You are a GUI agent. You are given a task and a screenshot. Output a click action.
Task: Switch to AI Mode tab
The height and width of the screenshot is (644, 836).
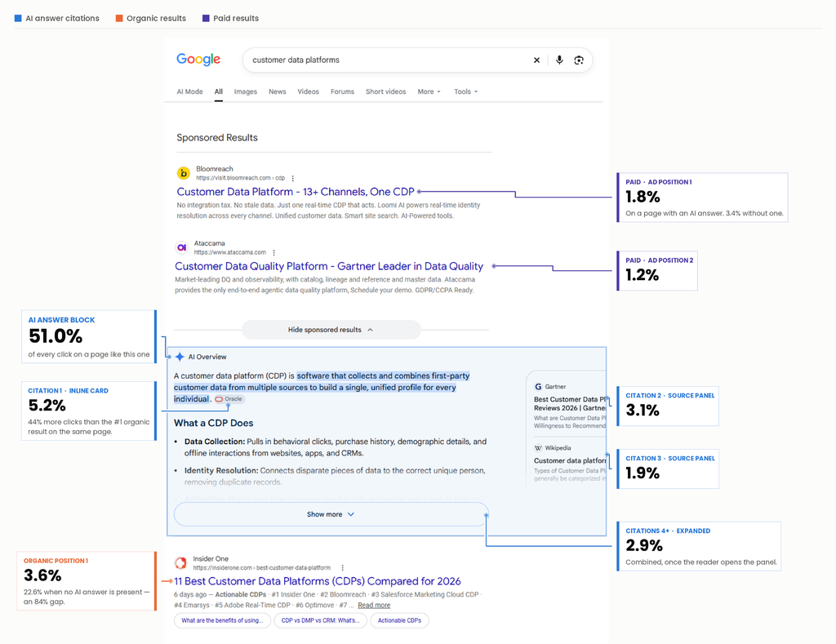(189, 91)
